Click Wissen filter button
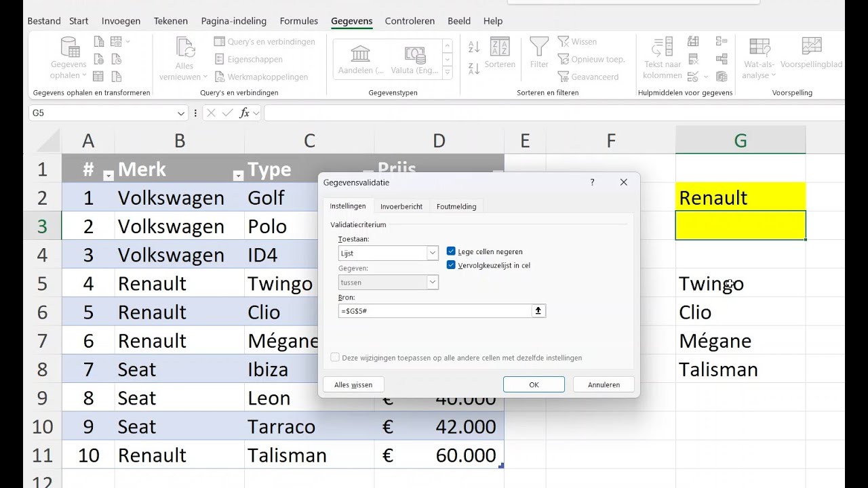 [577, 42]
